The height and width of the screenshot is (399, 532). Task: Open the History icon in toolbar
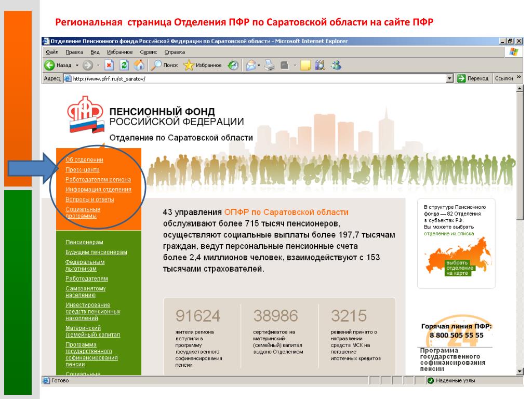[233, 65]
